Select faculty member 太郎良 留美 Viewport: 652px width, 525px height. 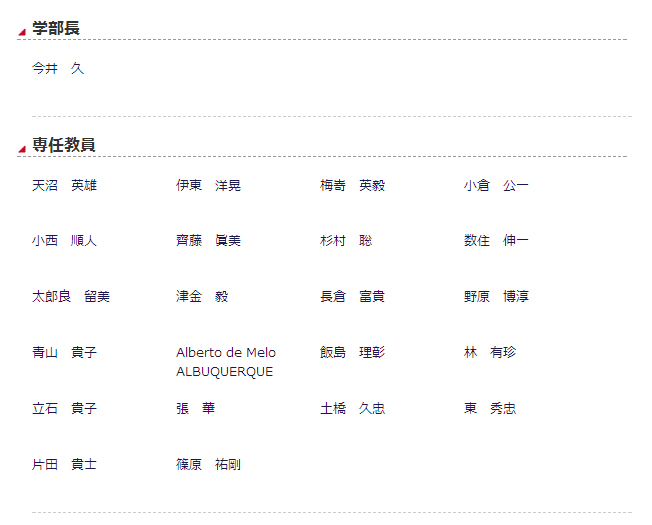click(x=71, y=297)
